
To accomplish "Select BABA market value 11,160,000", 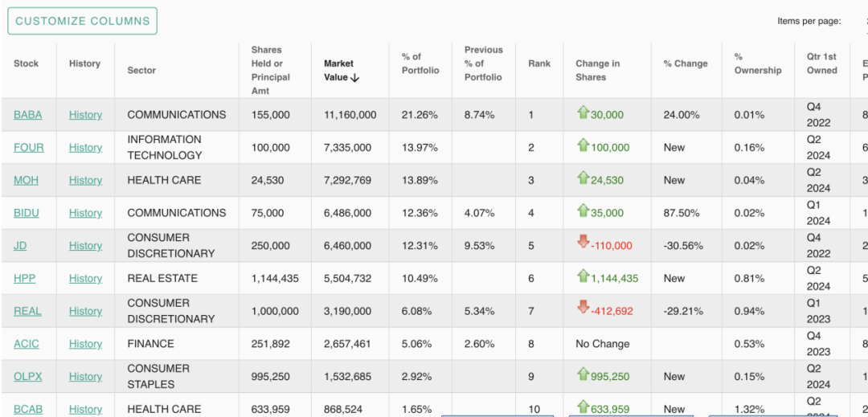I will (x=350, y=115).
